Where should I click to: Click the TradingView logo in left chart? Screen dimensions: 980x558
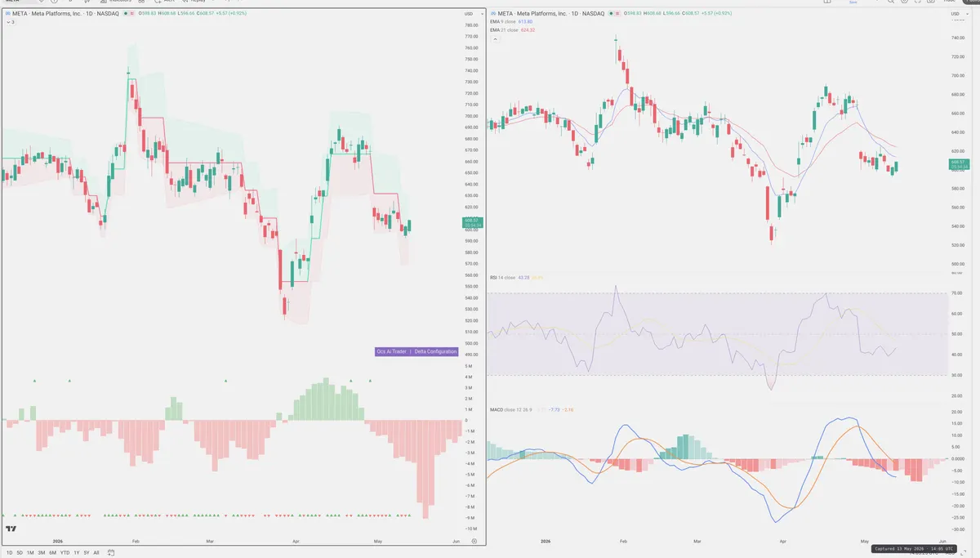point(11,529)
